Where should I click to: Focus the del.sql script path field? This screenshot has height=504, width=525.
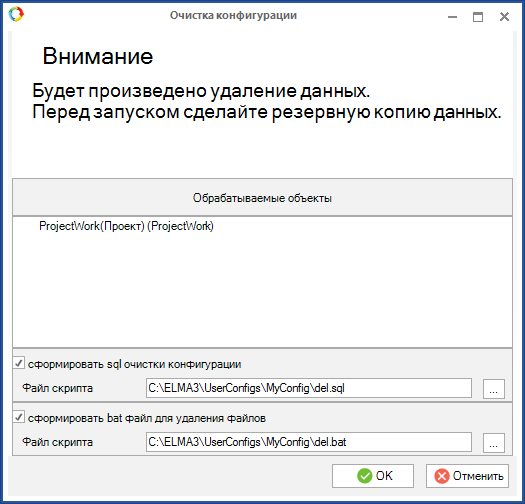click(x=309, y=388)
